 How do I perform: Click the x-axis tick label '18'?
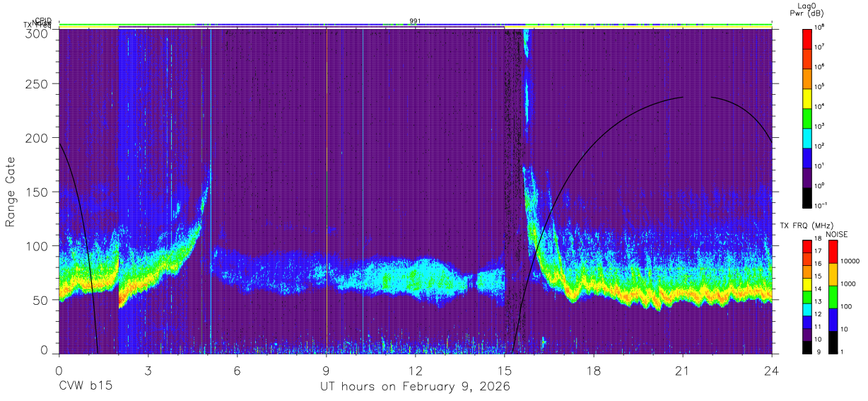[594, 371]
